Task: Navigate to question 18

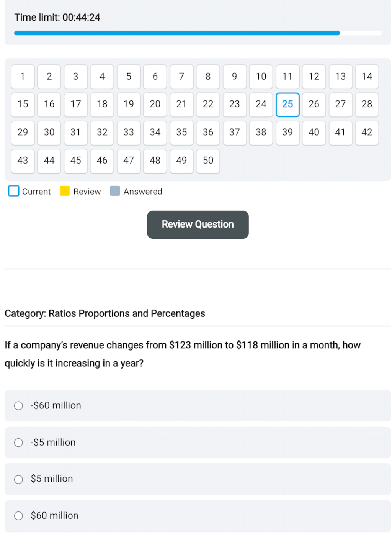Action: tap(102, 105)
